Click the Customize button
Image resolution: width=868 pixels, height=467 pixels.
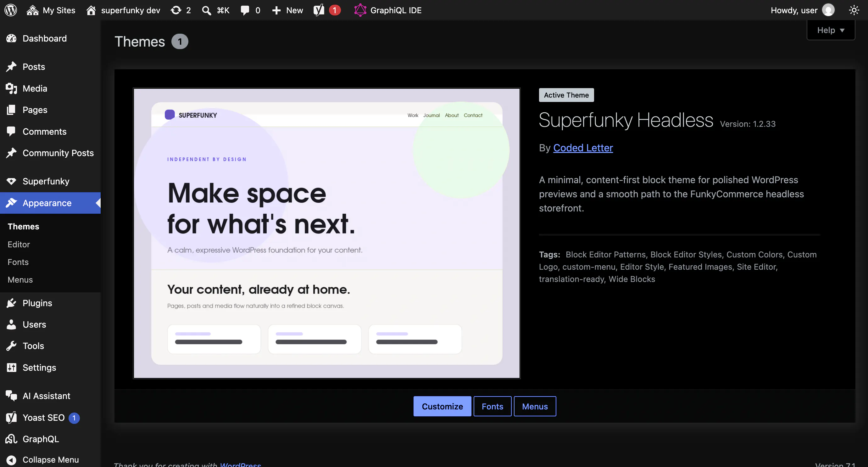pyautogui.click(x=442, y=406)
